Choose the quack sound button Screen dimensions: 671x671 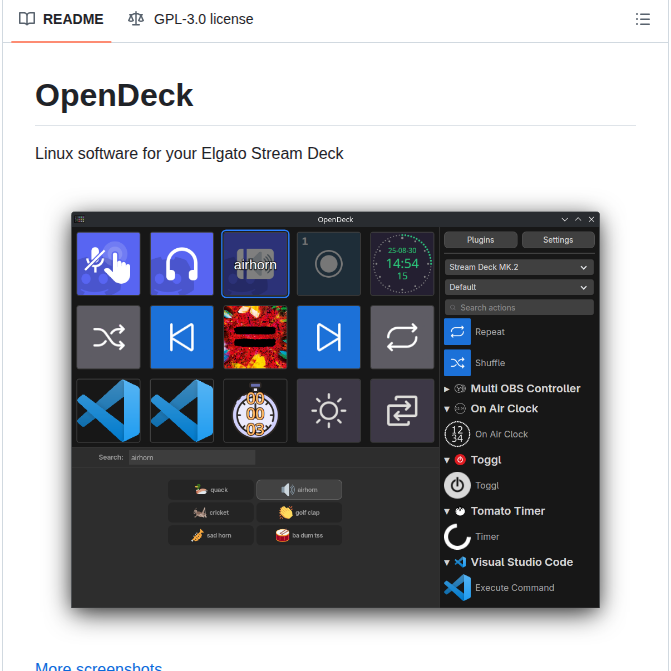pyautogui.click(x=211, y=490)
